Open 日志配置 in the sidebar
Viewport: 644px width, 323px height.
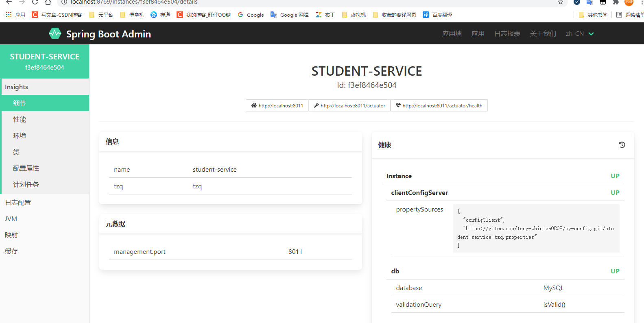(x=45, y=202)
